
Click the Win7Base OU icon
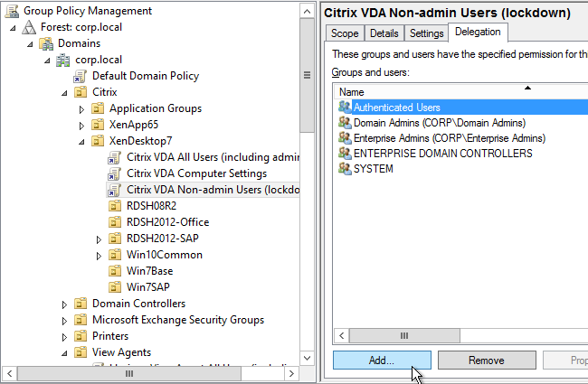(x=115, y=271)
